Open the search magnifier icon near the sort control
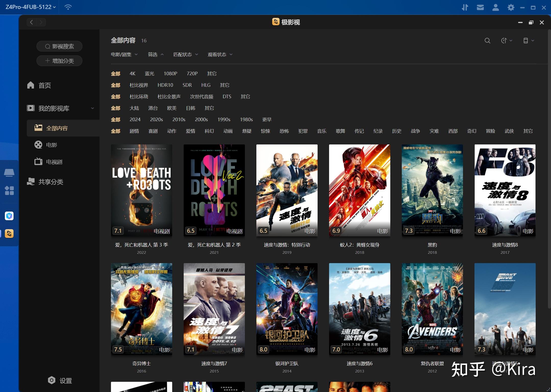This screenshot has height=392, width=551. coord(487,41)
